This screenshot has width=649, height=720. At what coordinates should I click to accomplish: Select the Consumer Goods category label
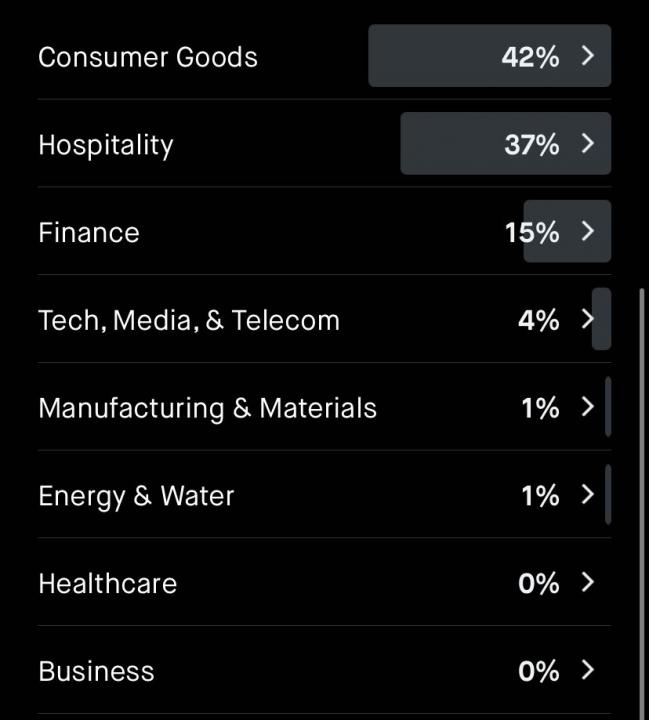point(148,57)
